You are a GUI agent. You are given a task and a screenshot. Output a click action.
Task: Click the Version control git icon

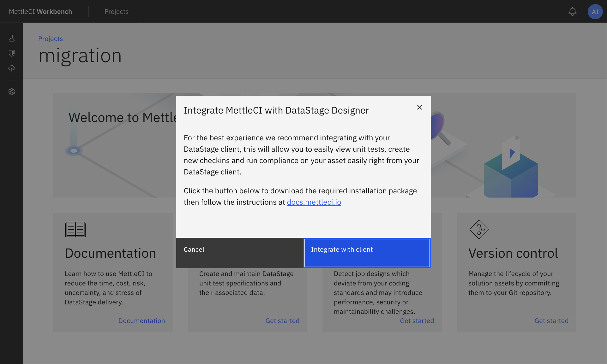click(479, 229)
